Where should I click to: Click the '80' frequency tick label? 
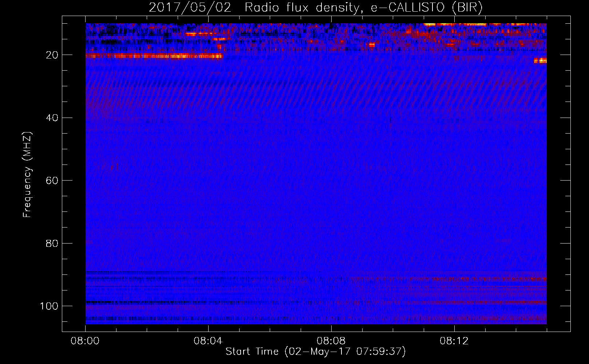52,243
